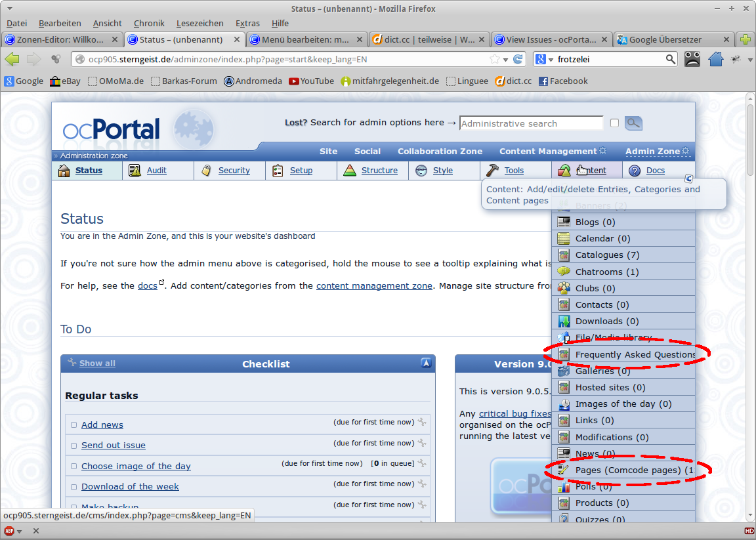Screen dimensions: 756x540
Task: Tick the Send out issue checkbox
Action: tap(74, 446)
